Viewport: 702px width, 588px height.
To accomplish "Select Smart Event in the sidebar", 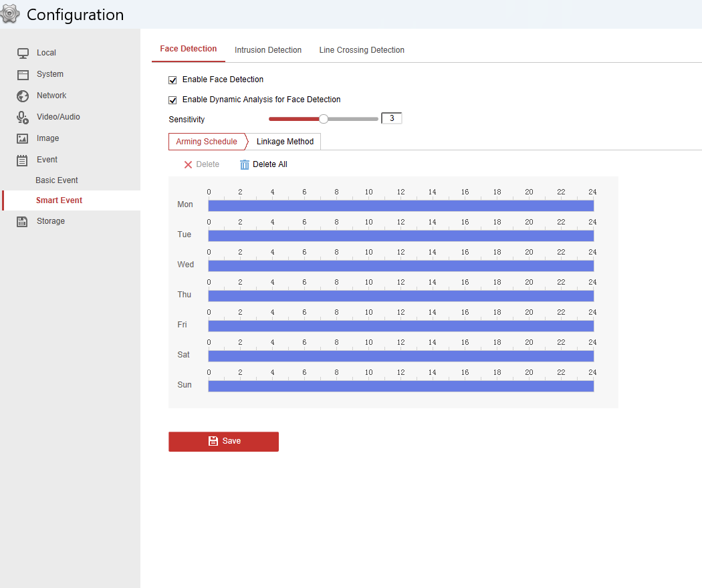I will [59, 200].
